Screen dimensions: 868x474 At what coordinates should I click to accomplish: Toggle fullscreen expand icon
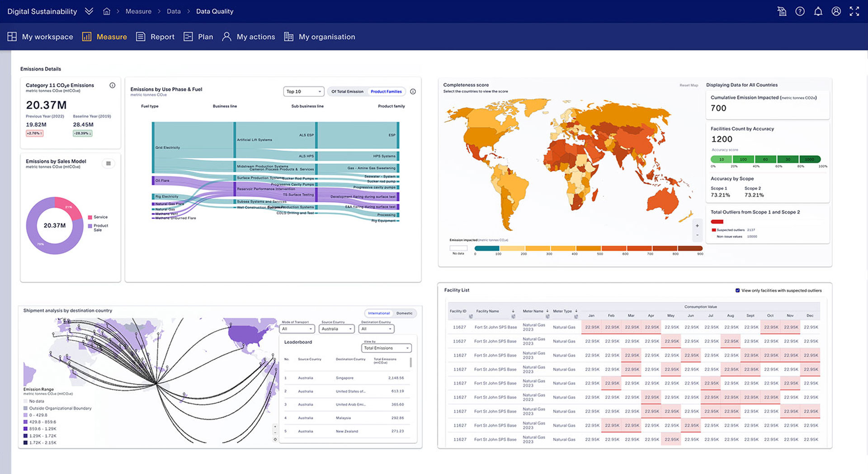point(854,11)
